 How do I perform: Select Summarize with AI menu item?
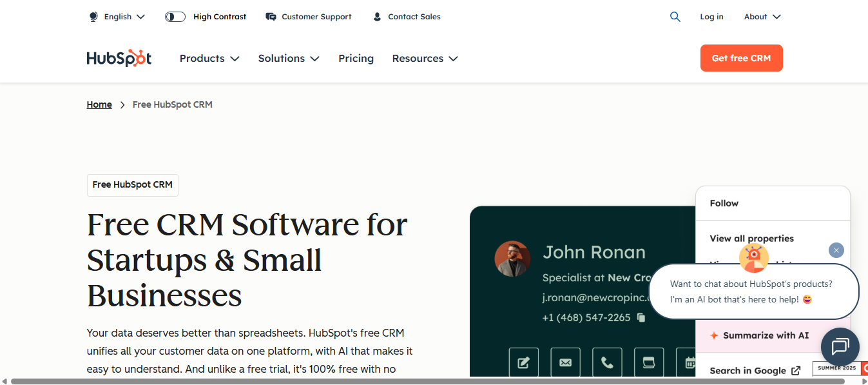pos(759,335)
